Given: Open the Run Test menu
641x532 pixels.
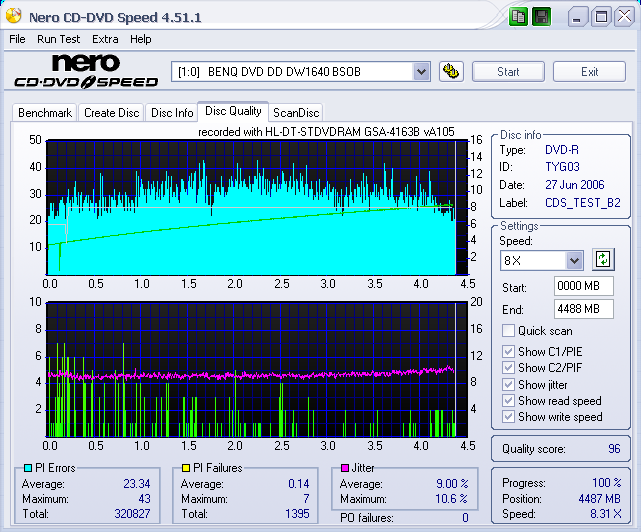Looking at the screenshot, I should [x=59, y=39].
